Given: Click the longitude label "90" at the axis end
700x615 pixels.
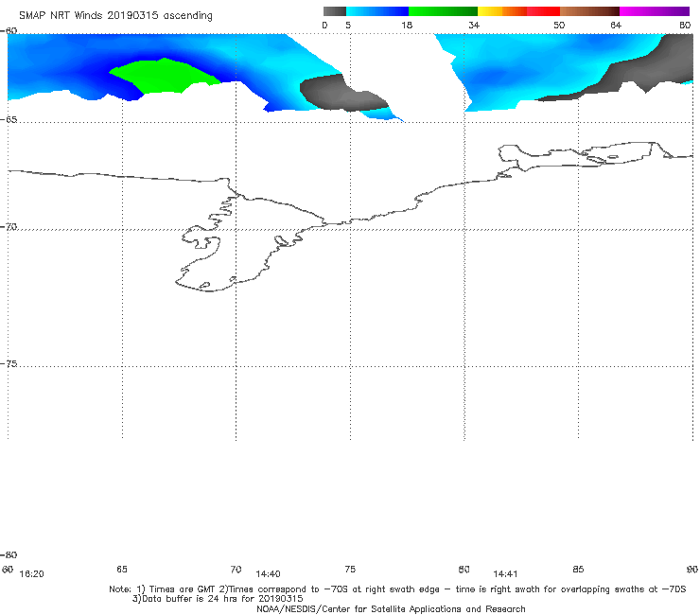Looking at the screenshot, I should click(x=692, y=569).
